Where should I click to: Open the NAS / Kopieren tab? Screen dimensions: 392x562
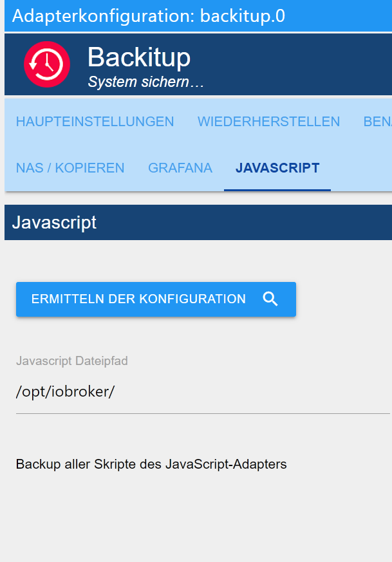coord(70,168)
